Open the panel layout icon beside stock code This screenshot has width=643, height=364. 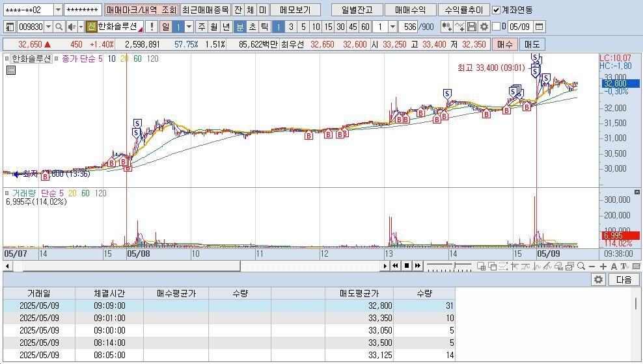point(10,27)
